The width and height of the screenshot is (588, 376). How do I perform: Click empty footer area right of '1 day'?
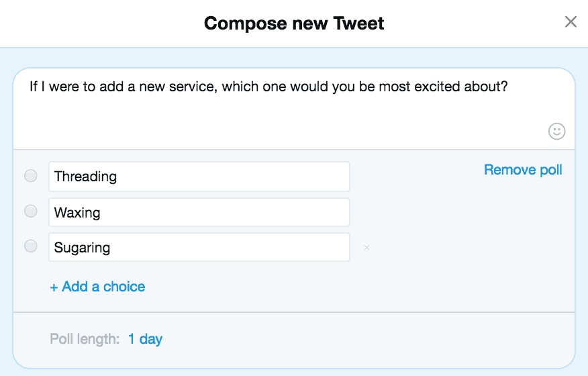(x=369, y=339)
